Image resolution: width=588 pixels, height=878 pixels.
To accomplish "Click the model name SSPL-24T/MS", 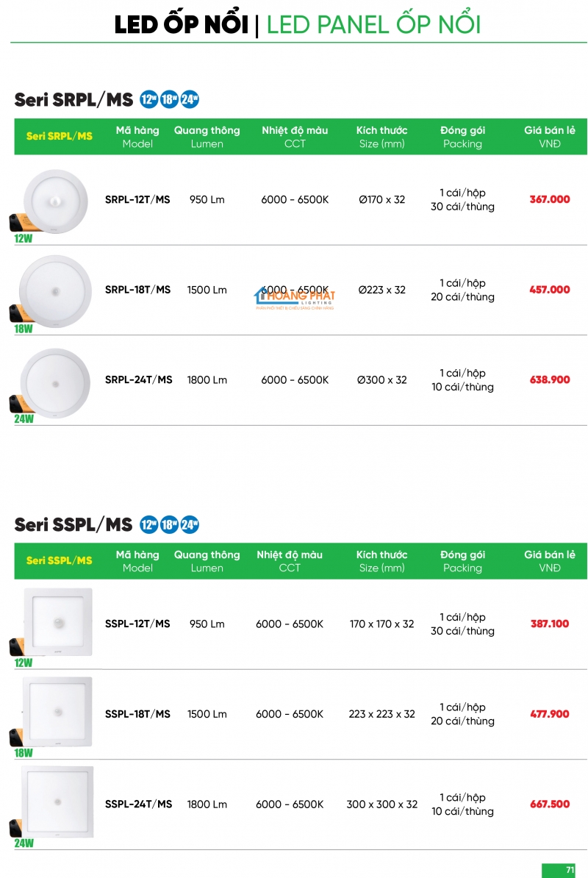I will tap(138, 804).
